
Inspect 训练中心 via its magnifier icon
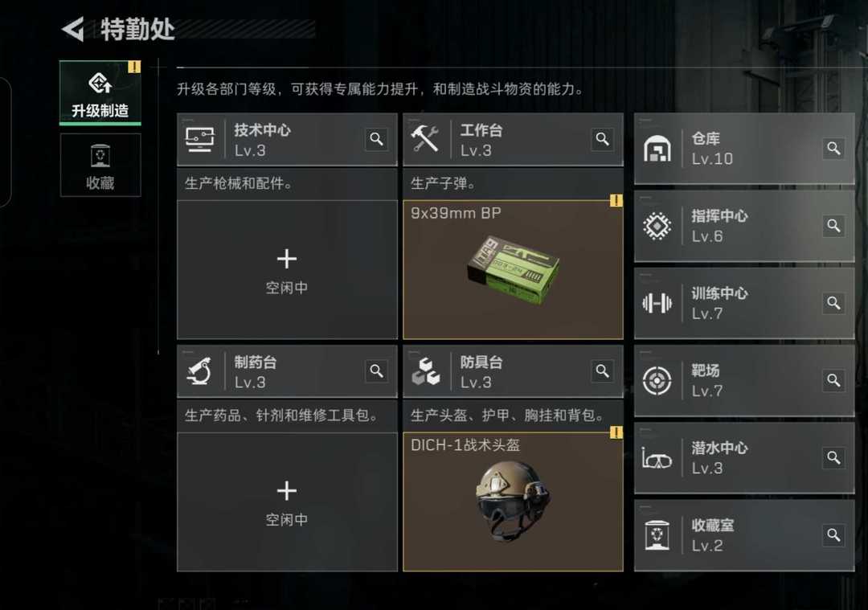click(x=833, y=303)
